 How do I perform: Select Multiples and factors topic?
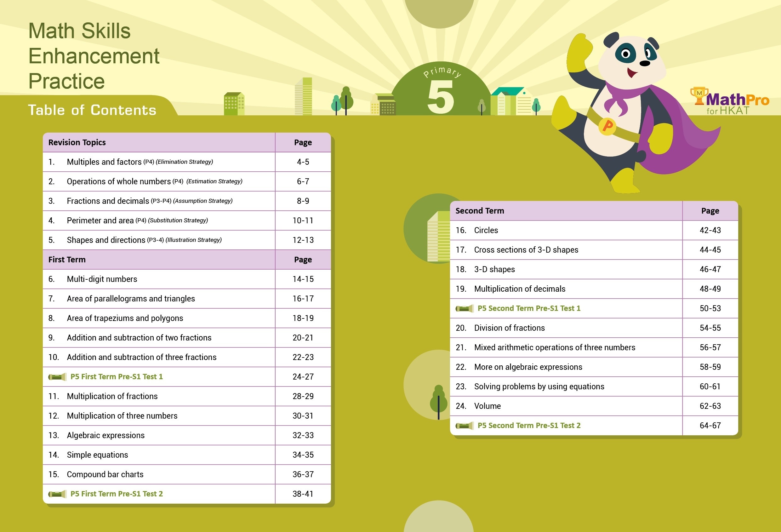point(104,162)
